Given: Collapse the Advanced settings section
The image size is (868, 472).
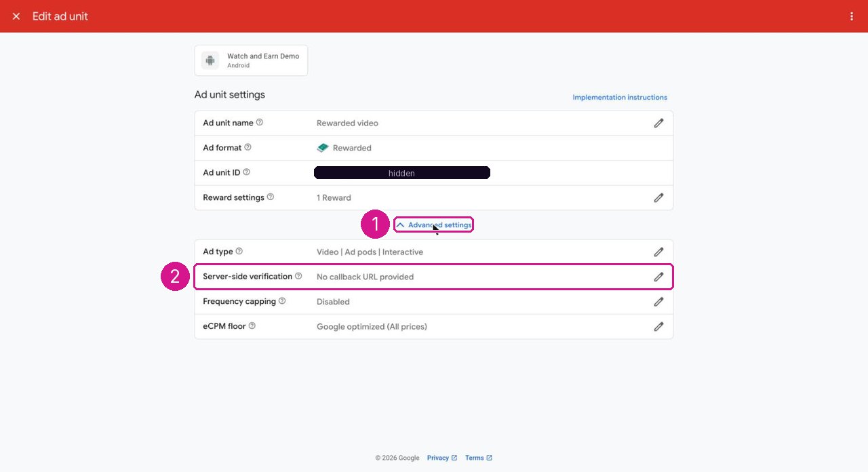Looking at the screenshot, I should click(434, 225).
